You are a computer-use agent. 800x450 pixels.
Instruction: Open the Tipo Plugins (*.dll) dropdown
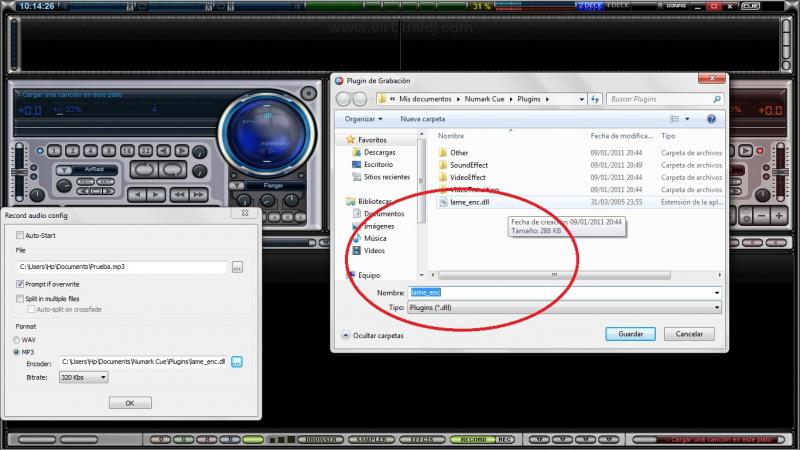point(564,308)
